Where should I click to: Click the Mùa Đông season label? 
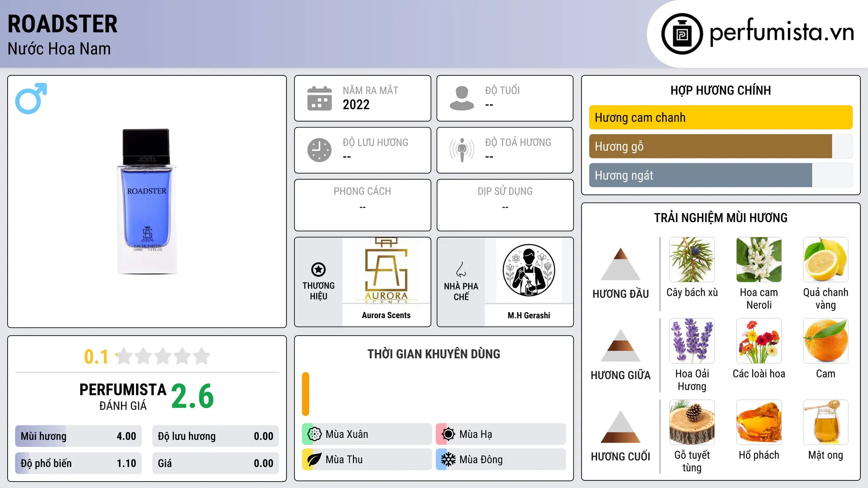coord(481,460)
